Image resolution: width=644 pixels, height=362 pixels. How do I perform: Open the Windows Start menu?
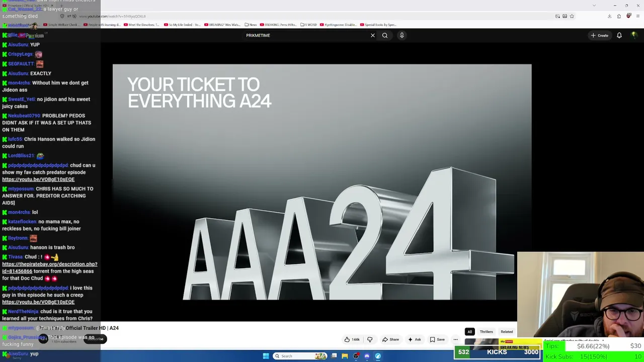pos(266,356)
